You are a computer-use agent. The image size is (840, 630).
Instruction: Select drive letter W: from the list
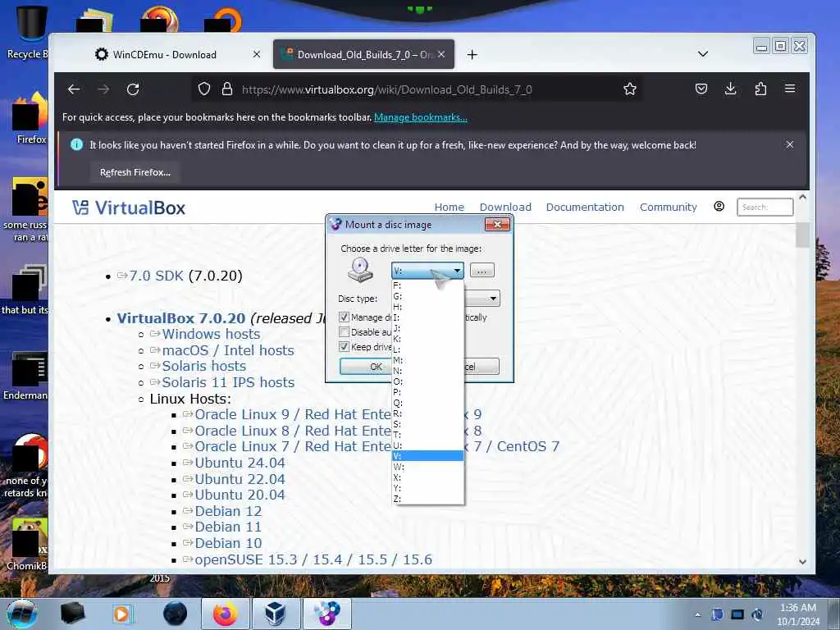click(x=427, y=467)
